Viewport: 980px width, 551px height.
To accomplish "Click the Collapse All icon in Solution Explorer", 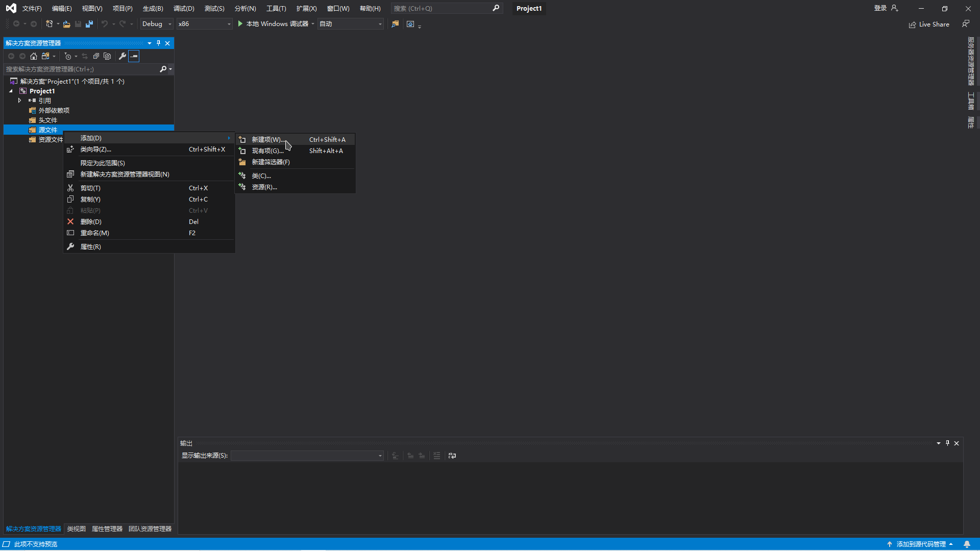I will coord(96,56).
